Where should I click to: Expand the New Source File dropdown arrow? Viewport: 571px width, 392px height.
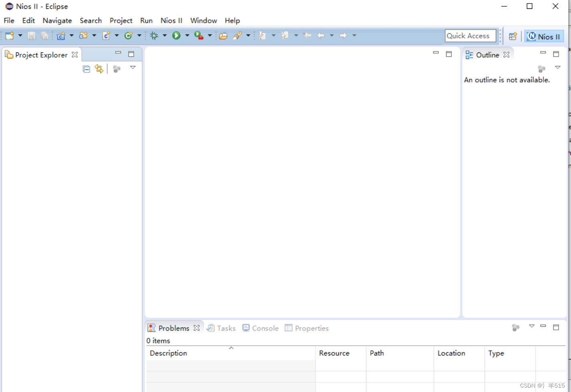point(117,36)
